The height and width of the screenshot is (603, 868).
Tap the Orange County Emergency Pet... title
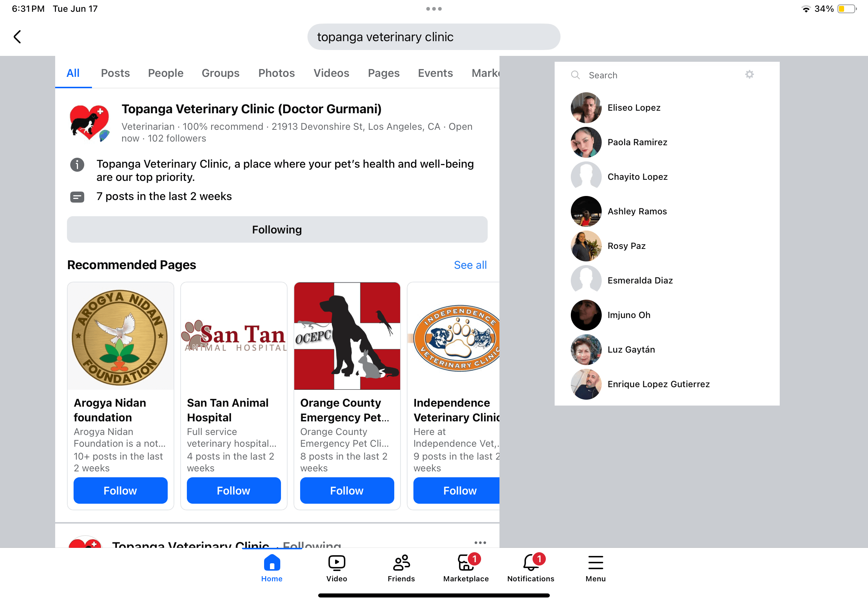[x=345, y=410]
